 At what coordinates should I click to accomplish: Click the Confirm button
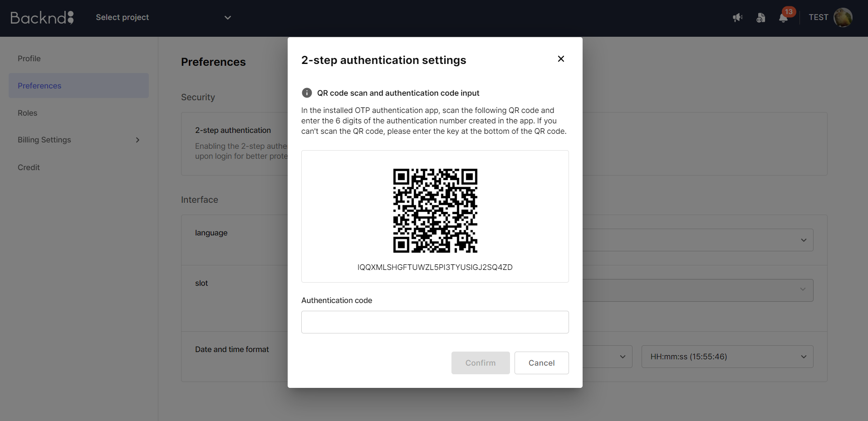click(481, 363)
